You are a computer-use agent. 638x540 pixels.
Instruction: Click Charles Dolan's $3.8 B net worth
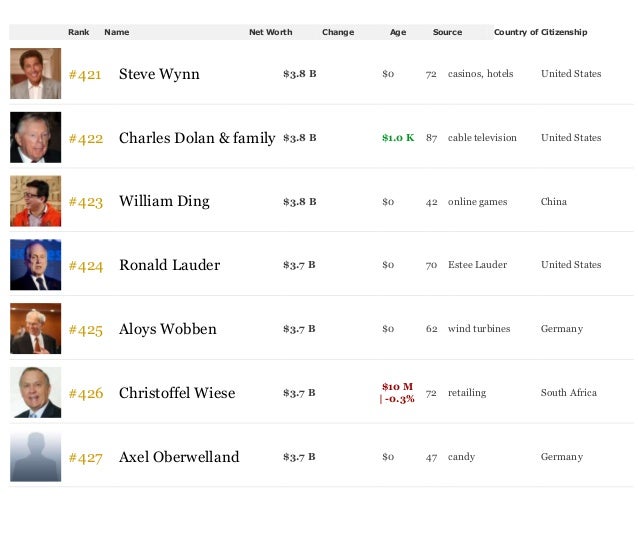300,138
